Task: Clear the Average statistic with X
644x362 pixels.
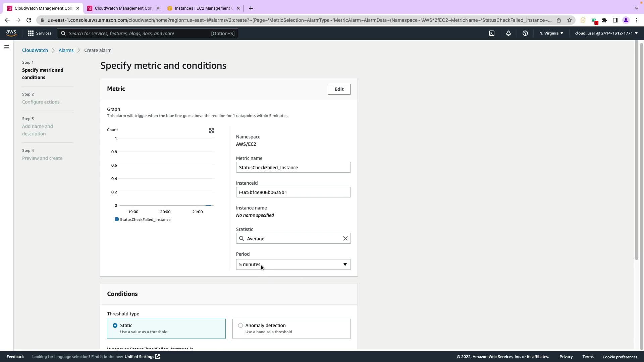Action: click(x=345, y=238)
